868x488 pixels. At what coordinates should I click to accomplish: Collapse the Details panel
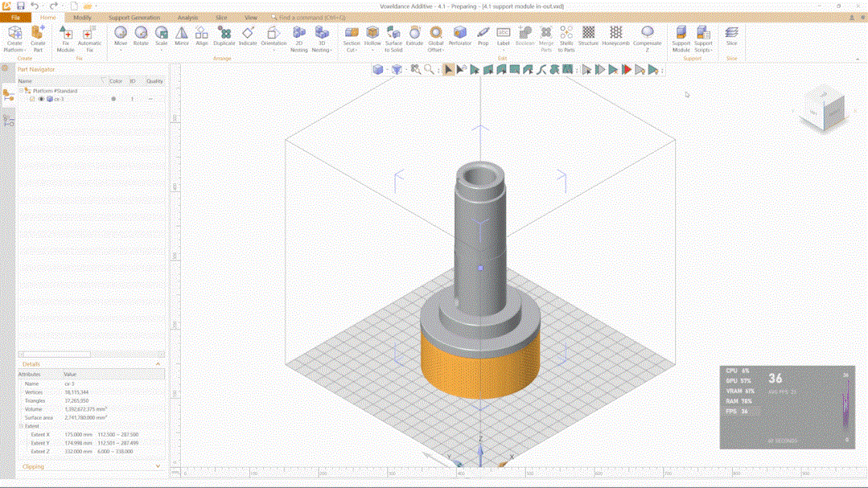point(158,364)
